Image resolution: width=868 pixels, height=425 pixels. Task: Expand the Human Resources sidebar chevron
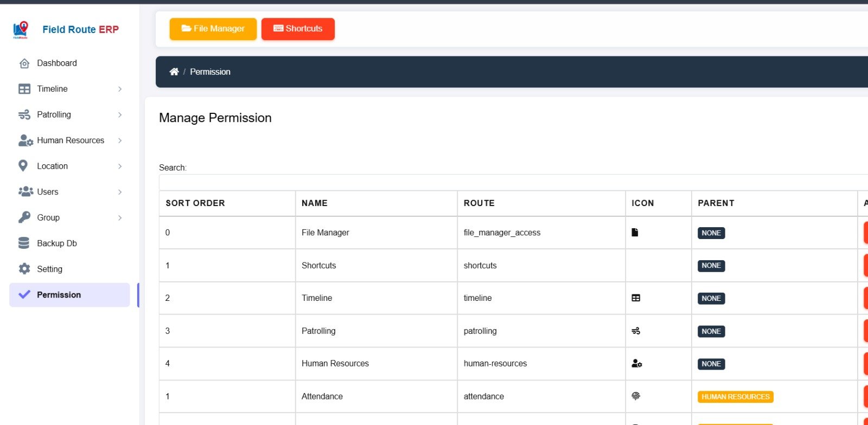[x=120, y=140]
